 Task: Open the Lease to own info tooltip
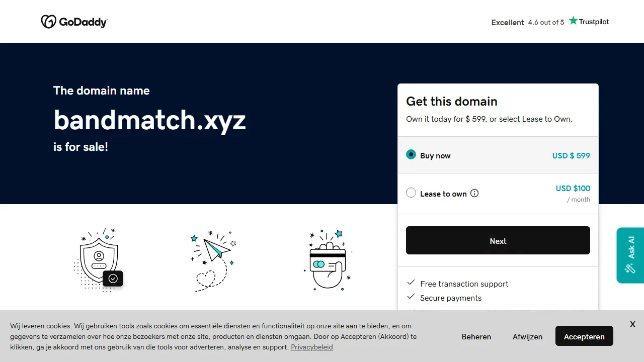pyautogui.click(x=474, y=193)
